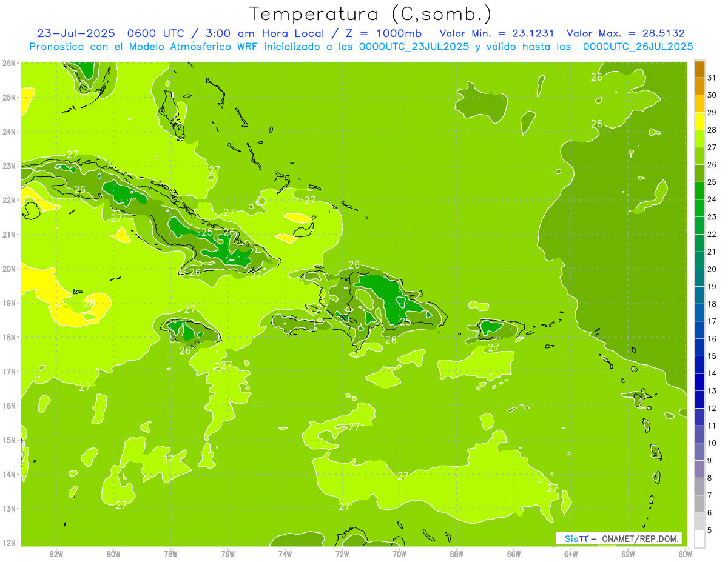Click the '66W' longitude axis label
728x562 pixels.
click(x=514, y=554)
